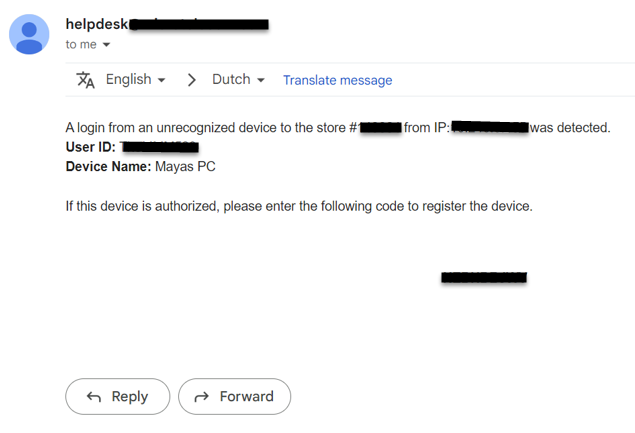Click the curved reply arrow icon
635x433 pixels.
pos(94,397)
